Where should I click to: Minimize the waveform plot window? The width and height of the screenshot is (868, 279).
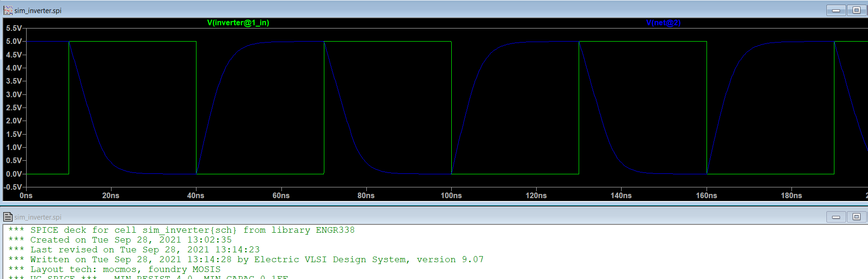coord(836,10)
